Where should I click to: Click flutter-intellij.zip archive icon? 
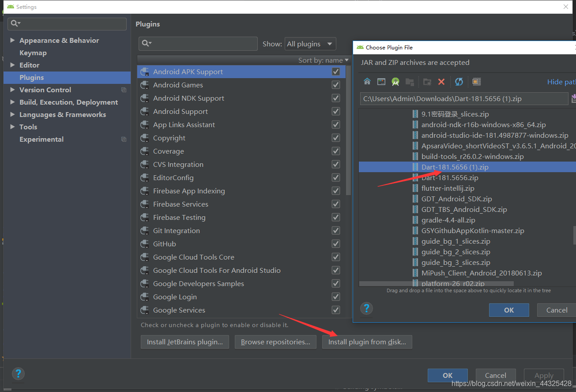[x=415, y=188]
